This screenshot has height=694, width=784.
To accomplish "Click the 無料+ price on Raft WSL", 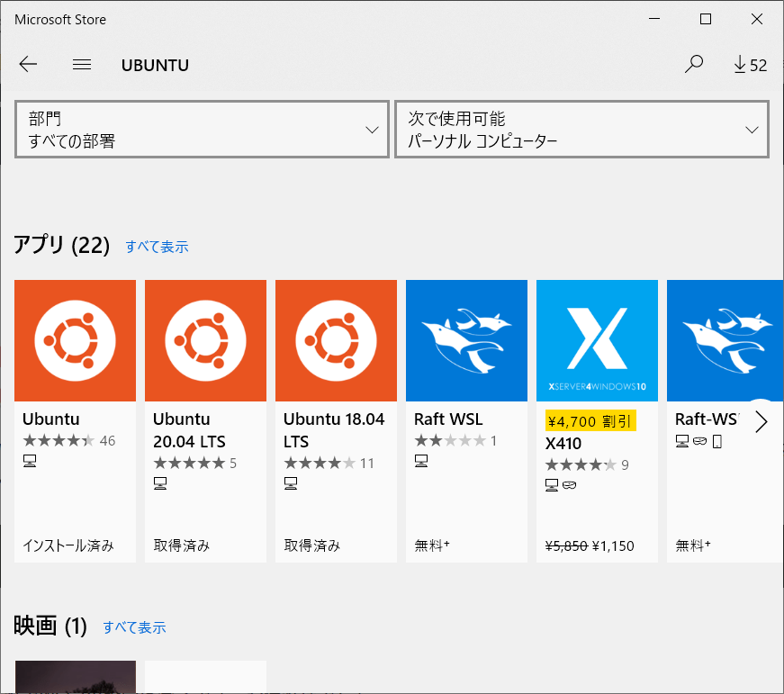I will click(432, 545).
